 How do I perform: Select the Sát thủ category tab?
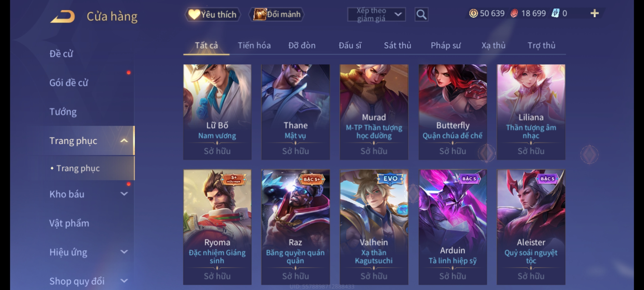tap(397, 45)
